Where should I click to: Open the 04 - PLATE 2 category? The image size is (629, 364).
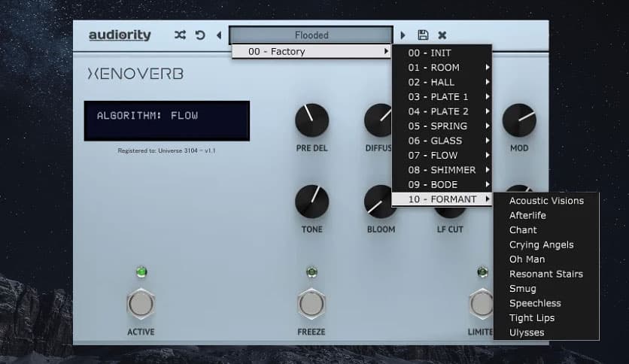(x=442, y=111)
